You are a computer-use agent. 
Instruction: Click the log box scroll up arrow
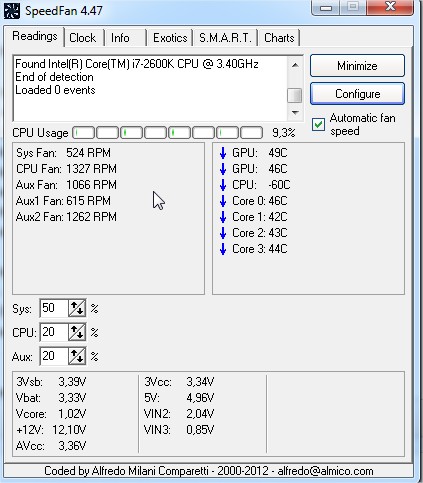[x=295, y=65]
